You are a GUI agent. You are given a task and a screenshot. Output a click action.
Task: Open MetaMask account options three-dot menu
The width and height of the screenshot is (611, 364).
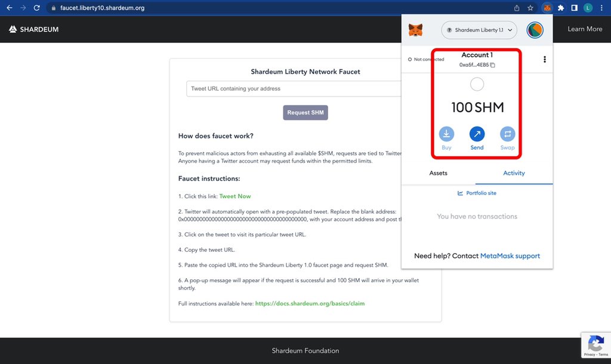544,59
